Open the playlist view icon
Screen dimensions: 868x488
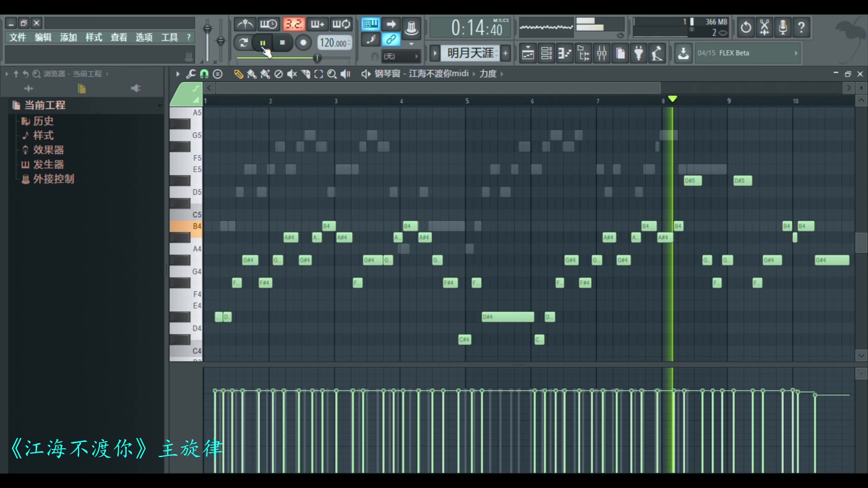[x=528, y=54]
